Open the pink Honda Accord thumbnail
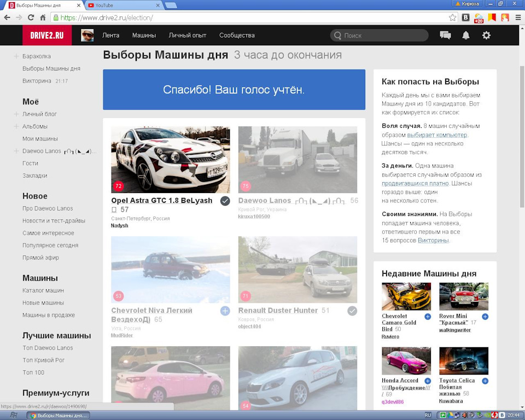 coord(406,361)
